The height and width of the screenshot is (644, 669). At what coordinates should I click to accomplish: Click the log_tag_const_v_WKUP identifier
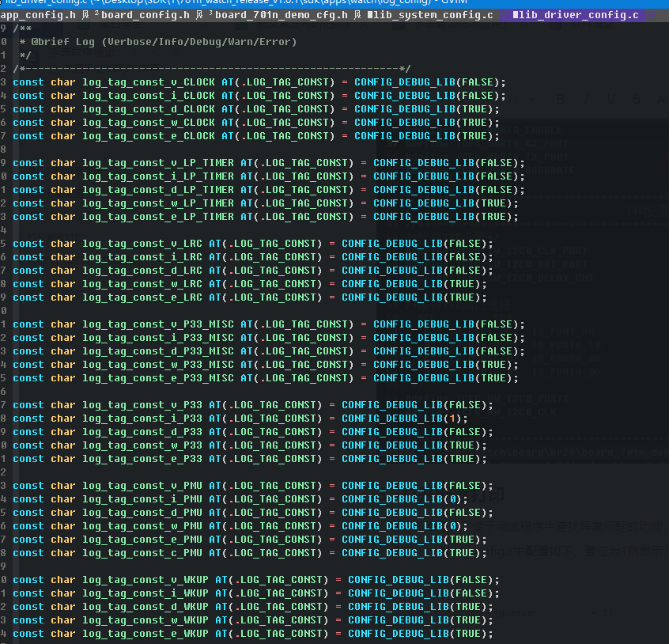point(146,580)
